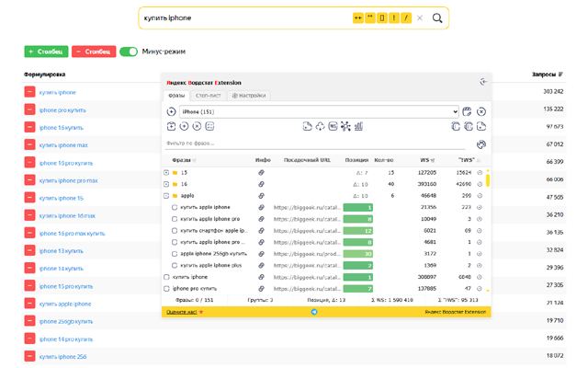Switch to the Фразы tab
This screenshot has width=588, height=368.
(176, 96)
